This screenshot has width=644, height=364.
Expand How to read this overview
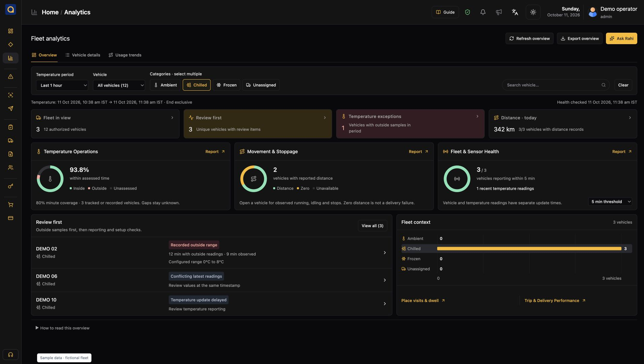pyautogui.click(x=63, y=328)
